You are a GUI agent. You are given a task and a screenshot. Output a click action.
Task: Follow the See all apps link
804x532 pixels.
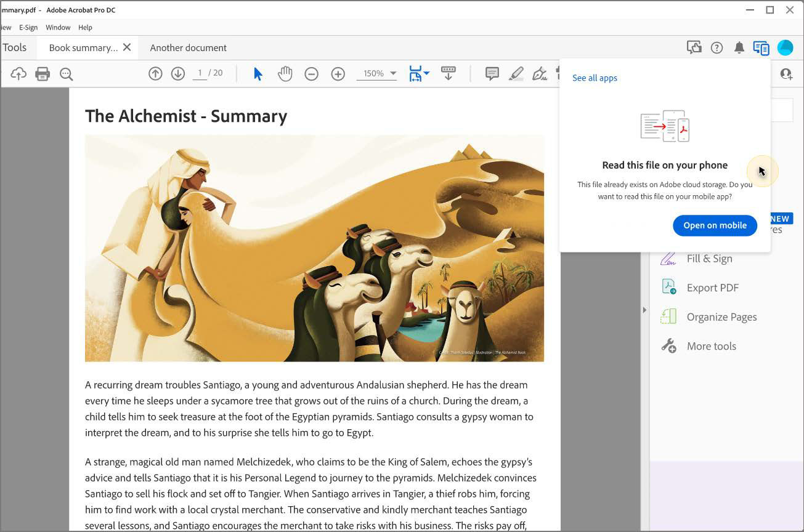tap(595, 78)
